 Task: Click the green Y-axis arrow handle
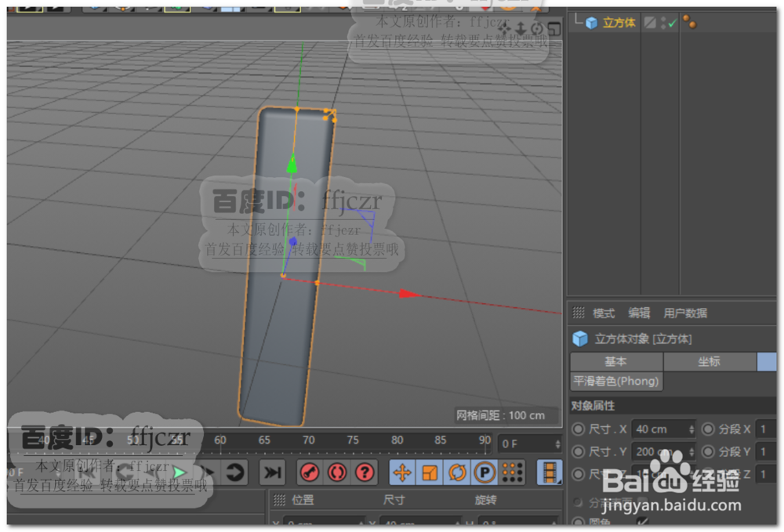click(292, 163)
